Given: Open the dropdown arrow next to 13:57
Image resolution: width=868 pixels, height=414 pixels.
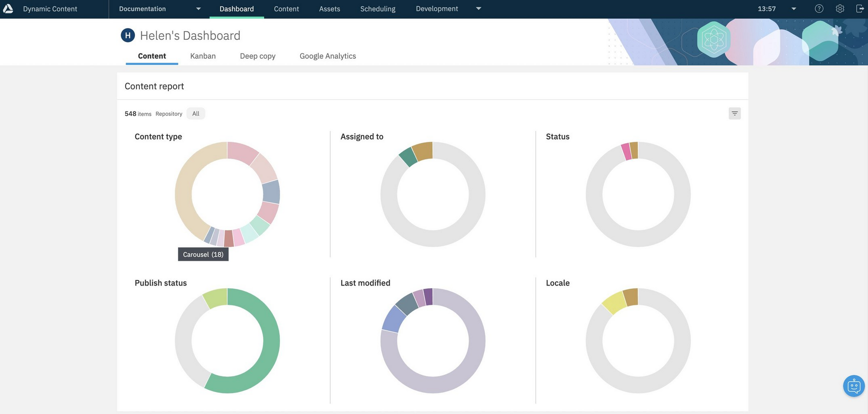Looking at the screenshot, I should pos(794,9).
